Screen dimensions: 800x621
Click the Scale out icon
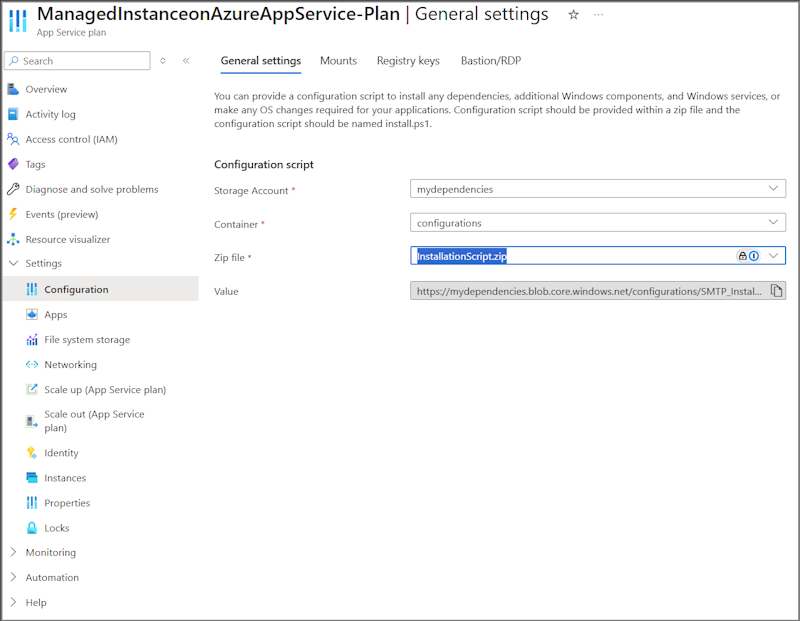coord(32,421)
